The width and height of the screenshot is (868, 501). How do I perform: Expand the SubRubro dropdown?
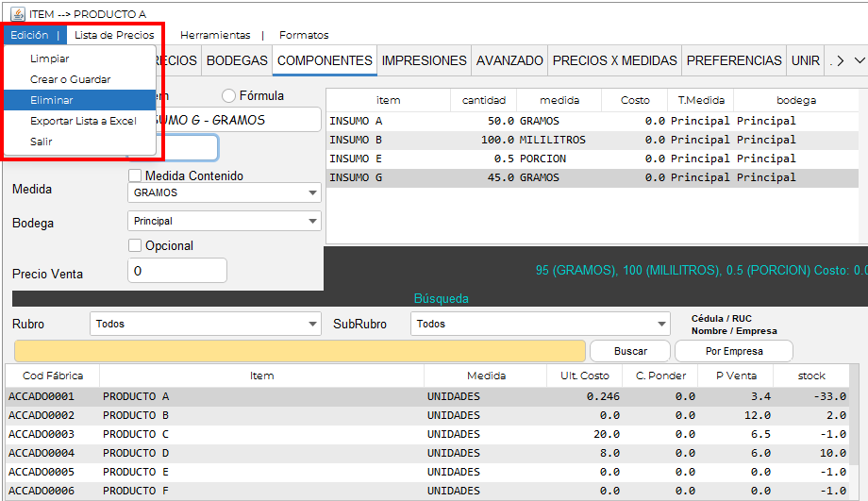click(x=540, y=324)
